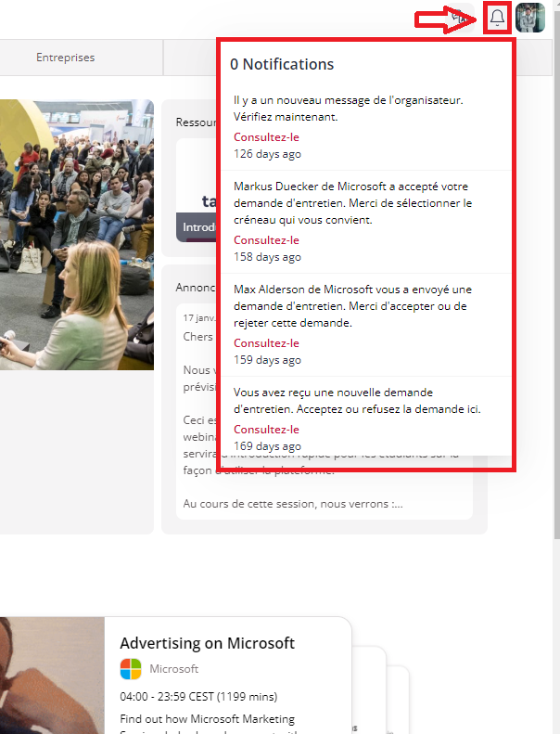Viewport: 560px width, 734px height.
Task: Open the user profile avatar menu
Action: (x=530, y=18)
